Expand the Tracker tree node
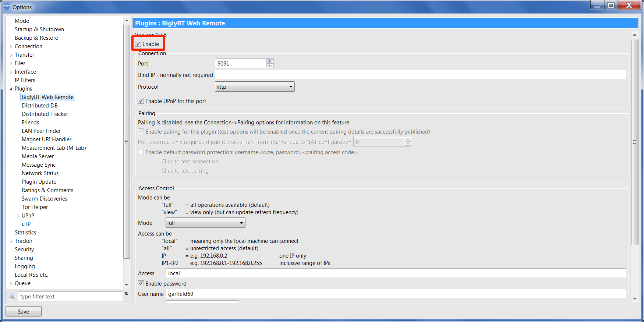Viewport: 644px width, 322px height. [x=11, y=241]
